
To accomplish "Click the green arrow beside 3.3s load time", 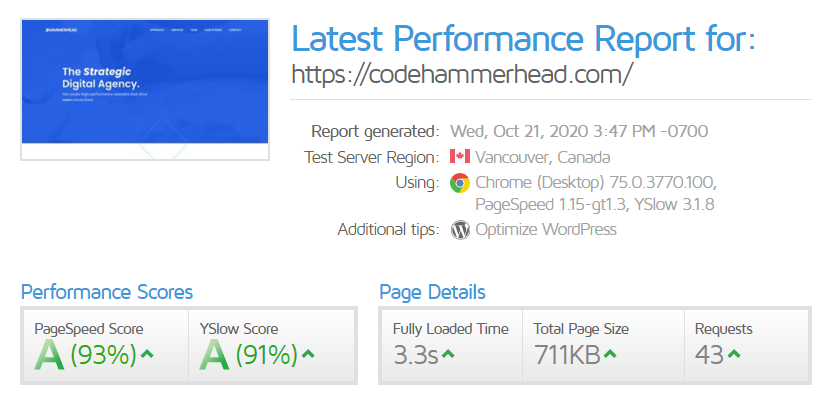I will point(448,354).
